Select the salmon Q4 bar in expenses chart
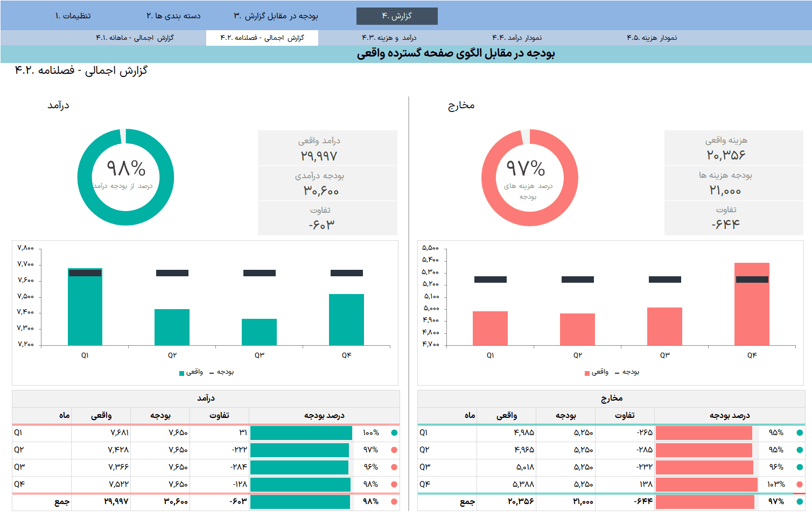 pos(752,304)
